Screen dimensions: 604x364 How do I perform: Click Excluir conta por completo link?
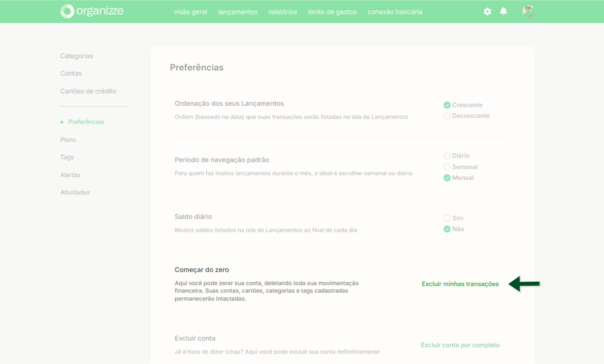tap(460, 345)
